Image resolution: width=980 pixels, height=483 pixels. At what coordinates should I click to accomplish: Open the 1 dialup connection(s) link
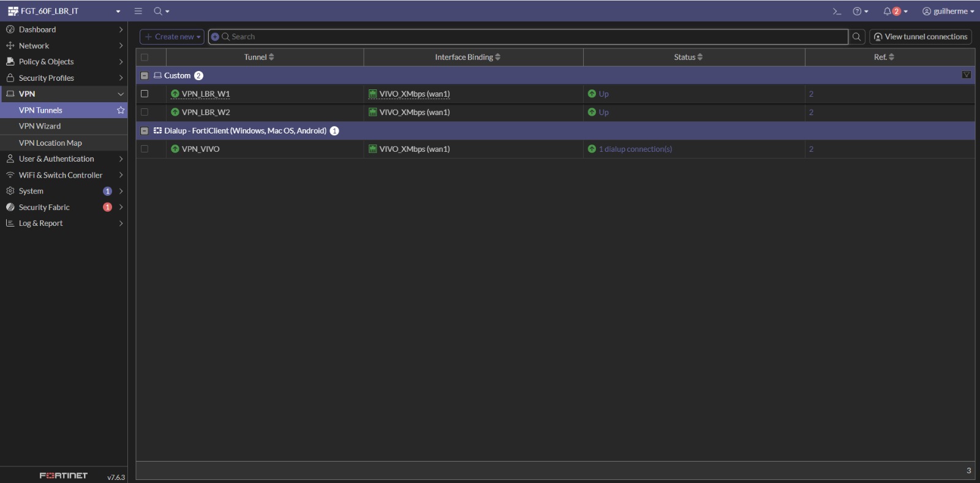[635, 149]
